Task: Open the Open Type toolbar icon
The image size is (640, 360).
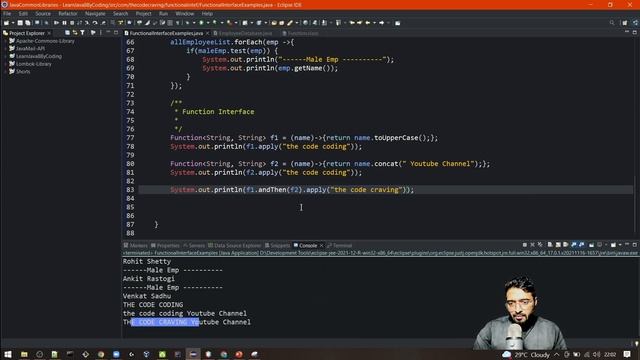Action: click(x=274, y=23)
